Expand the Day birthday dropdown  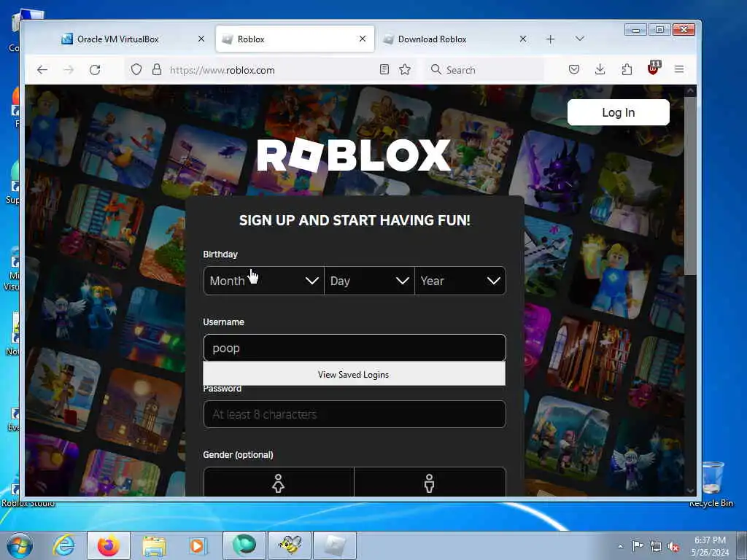(369, 281)
